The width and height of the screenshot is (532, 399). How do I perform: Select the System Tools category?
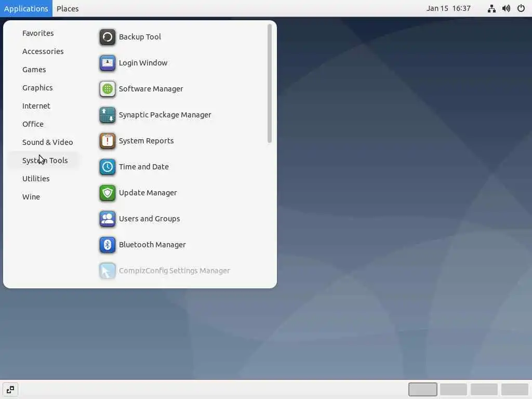click(x=45, y=161)
